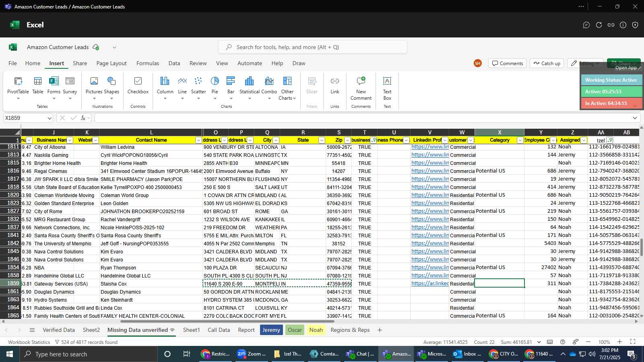Click Workbook Statistics in the status bar
The height and width of the screenshot is (362, 644).
tap(29, 342)
